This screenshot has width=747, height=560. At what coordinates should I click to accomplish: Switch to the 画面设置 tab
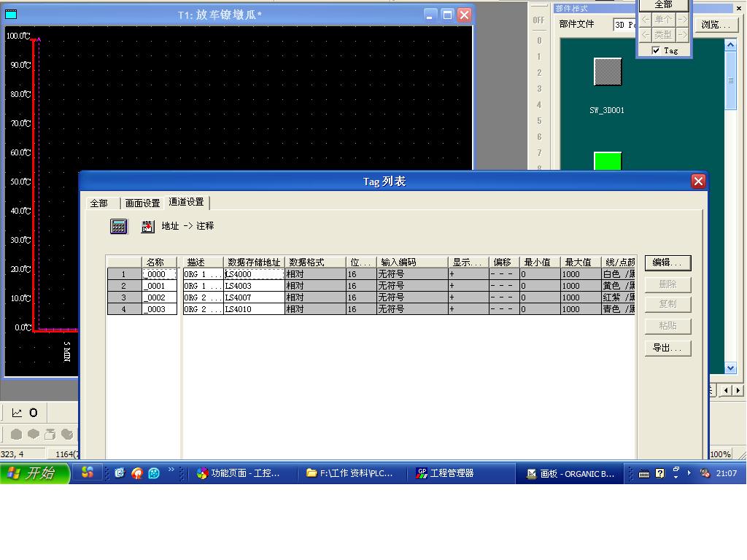142,203
